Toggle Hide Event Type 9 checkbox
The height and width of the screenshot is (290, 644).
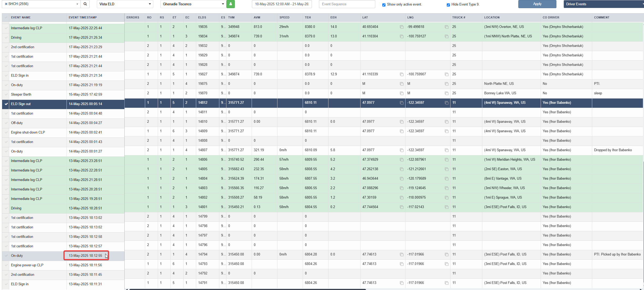pos(448,5)
